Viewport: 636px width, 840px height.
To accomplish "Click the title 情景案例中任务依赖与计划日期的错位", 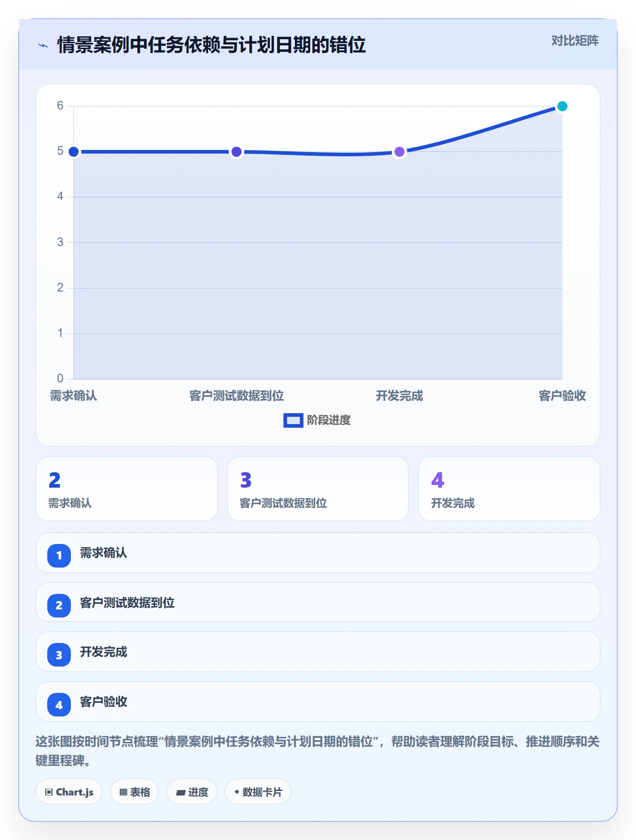I will pos(211,45).
